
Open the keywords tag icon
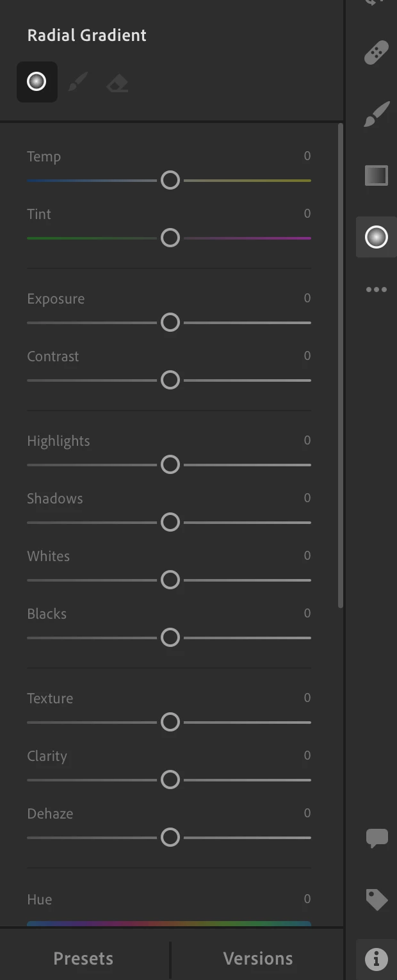(377, 899)
